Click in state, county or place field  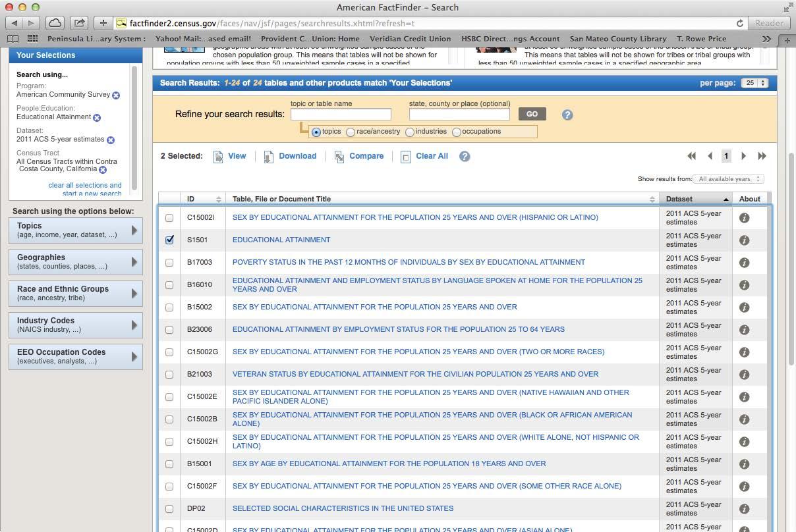[459, 115]
